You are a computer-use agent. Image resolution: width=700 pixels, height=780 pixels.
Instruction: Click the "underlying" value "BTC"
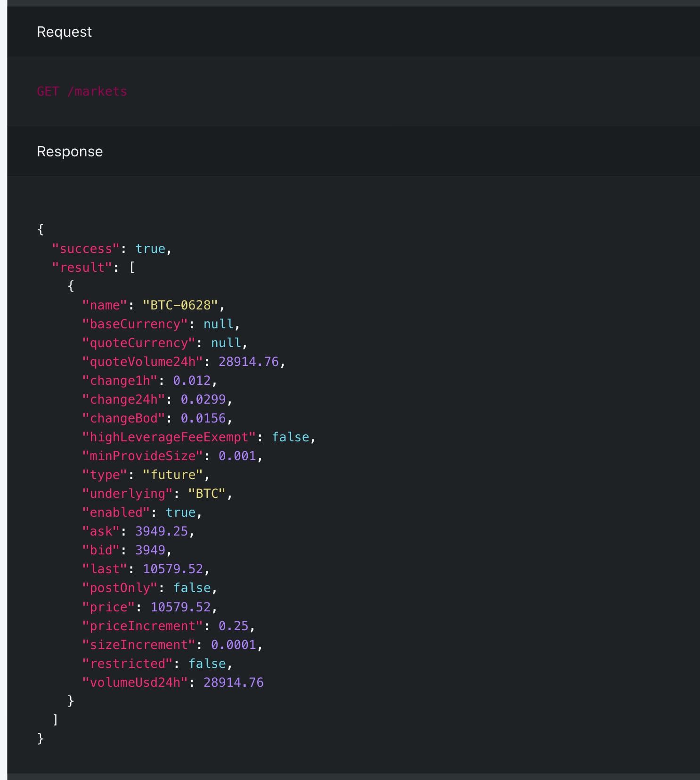pos(206,494)
